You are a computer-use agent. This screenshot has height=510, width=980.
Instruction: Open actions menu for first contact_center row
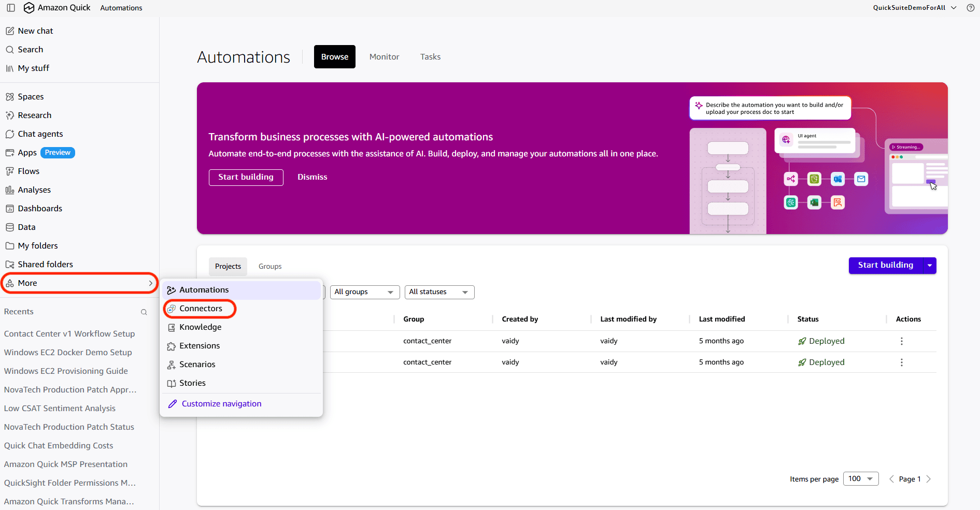[x=902, y=341]
